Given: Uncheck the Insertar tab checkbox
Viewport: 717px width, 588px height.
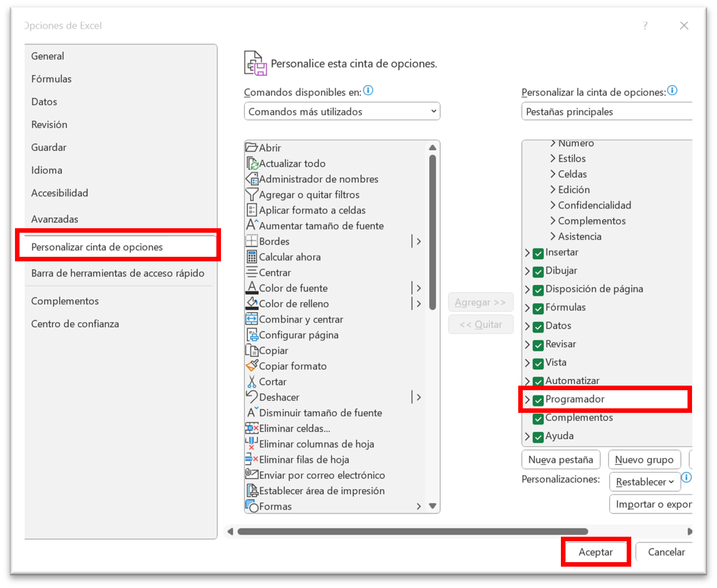Looking at the screenshot, I should click(x=538, y=253).
